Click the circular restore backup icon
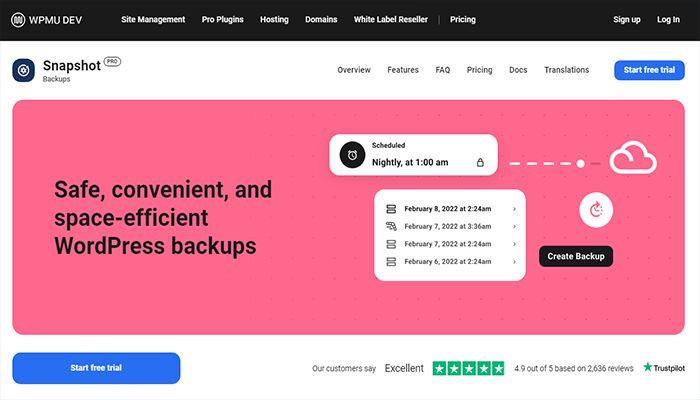 (596, 209)
